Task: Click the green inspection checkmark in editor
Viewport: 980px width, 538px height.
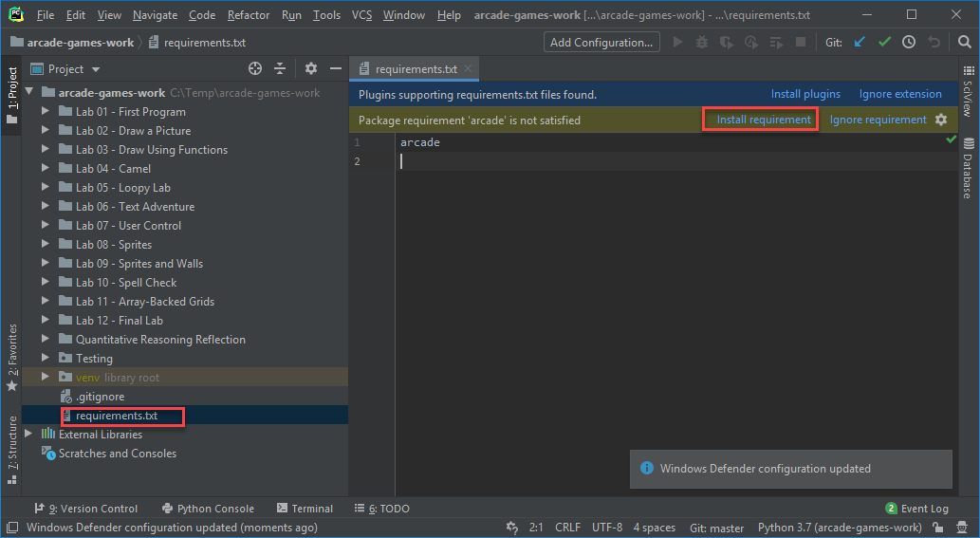Action: (952, 139)
